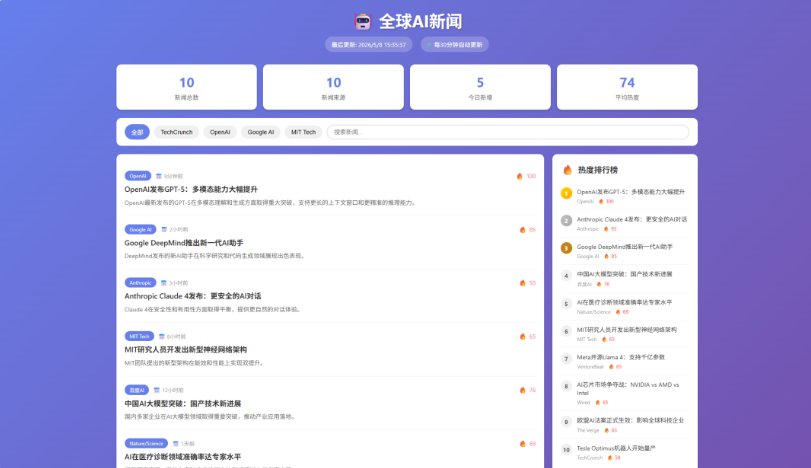This screenshot has height=468, width=811.
Task: Click the calendar icon in the Anthropic Claude 4 card
Action: click(163, 283)
